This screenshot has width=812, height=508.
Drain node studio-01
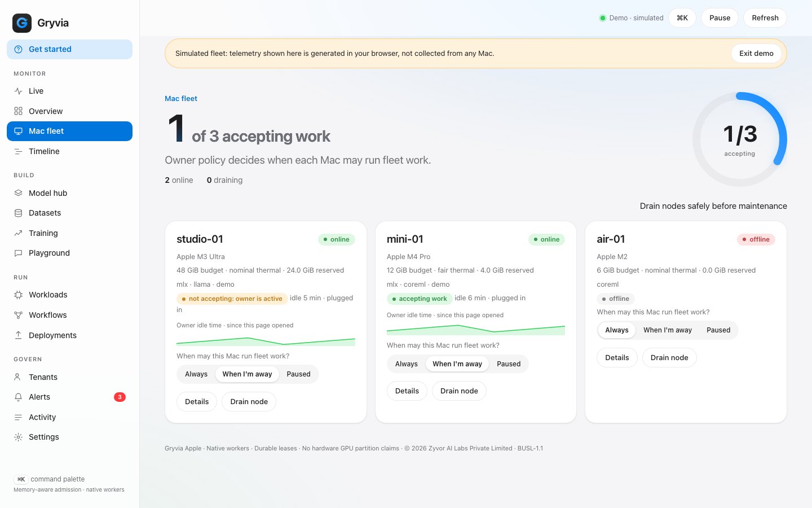(249, 402)
